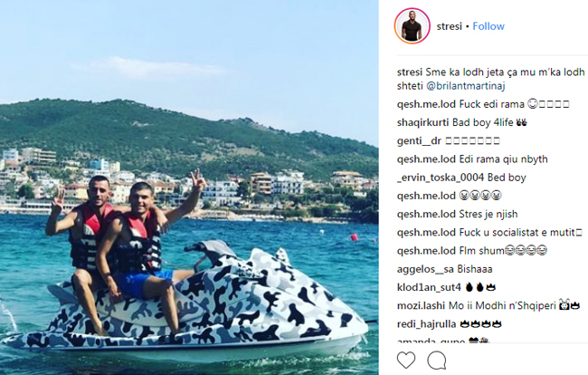Open stresi profile picture avatar
Screen dimensions: 588x375
pos(413,26)
